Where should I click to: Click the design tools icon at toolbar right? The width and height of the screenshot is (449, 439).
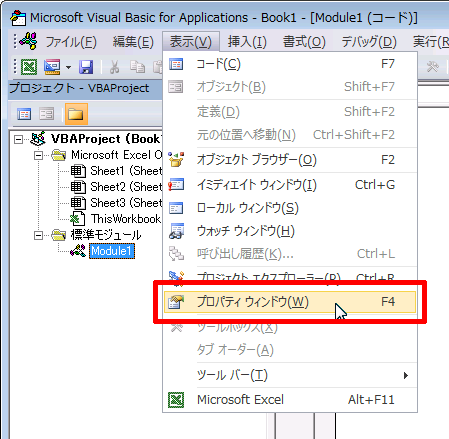433,67
